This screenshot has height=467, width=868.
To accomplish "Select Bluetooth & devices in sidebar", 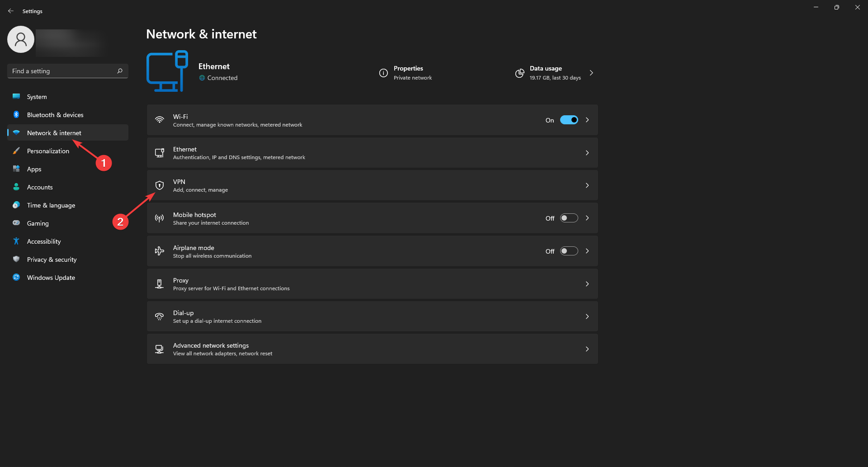I will [68, 115].
